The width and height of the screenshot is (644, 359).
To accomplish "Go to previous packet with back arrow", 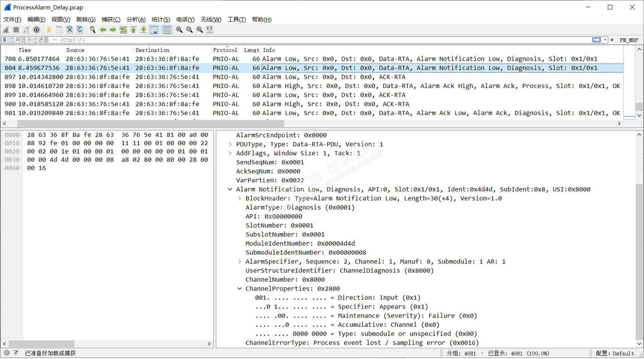I will pyautogui.click(x=103, y=30).
